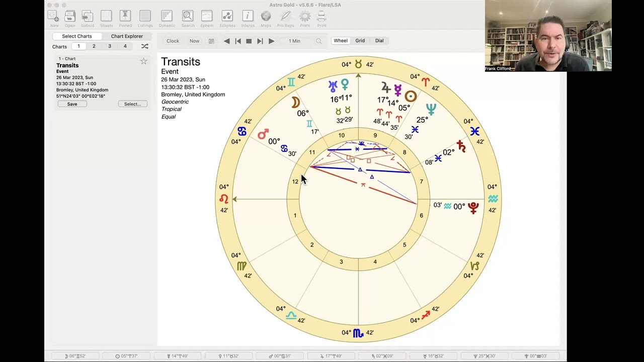Image resolution: width=644 pixels, height=362 pixels.
Task: Switch to Wheel view
Action: tap(341, 41)
